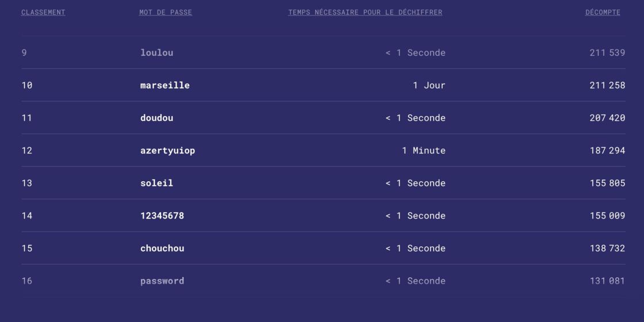Click TEMPS NÉCESSAIRE POUR LE DÉCHIFFRER header
Viewport: 644px width, 322px height.
coord(365,12)
